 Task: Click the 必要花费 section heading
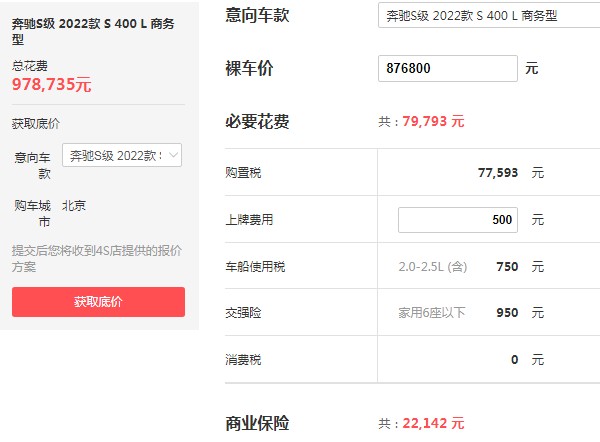point(258,122)
